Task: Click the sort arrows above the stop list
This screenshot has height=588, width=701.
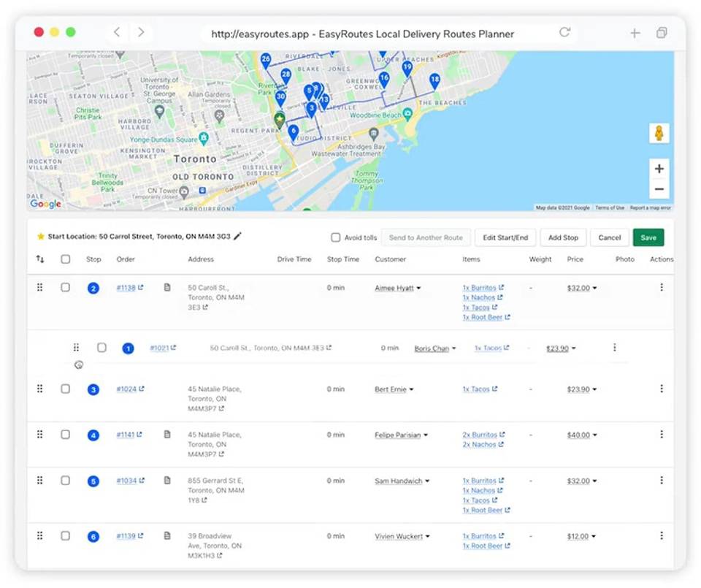Action: [x=39, y=259]
